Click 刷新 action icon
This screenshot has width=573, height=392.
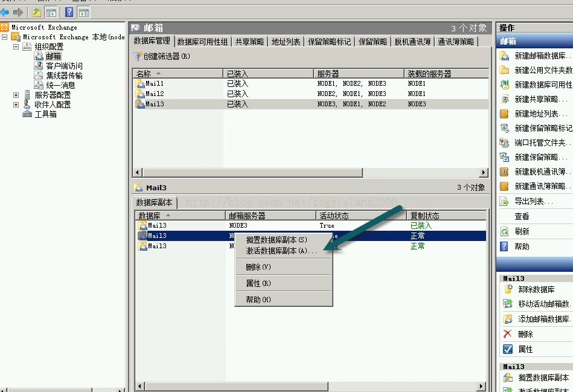point(504,231)
